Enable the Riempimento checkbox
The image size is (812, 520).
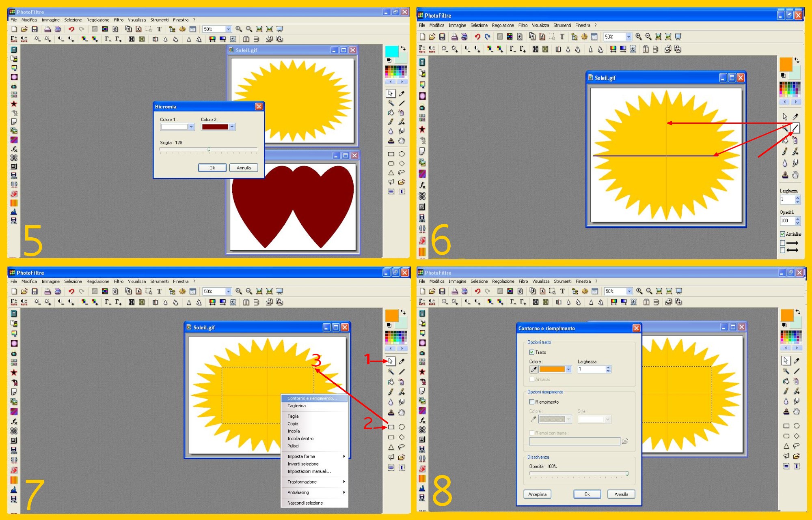click(531, 402)
